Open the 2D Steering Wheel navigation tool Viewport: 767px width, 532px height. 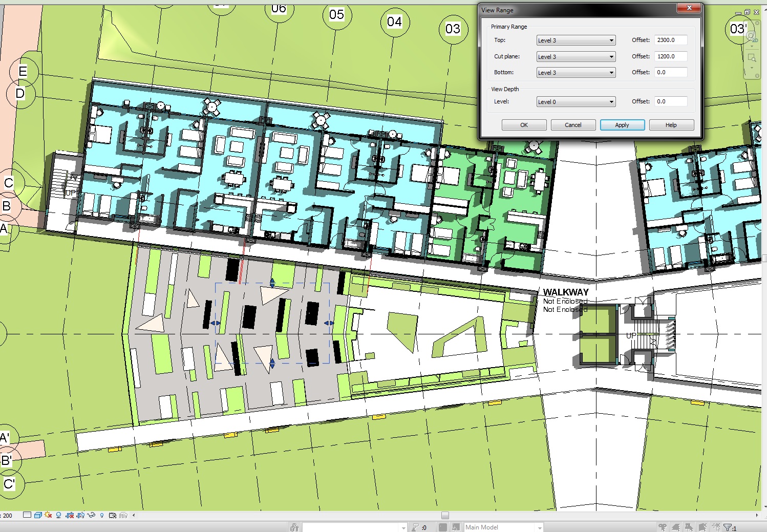(x=751, y=37)
